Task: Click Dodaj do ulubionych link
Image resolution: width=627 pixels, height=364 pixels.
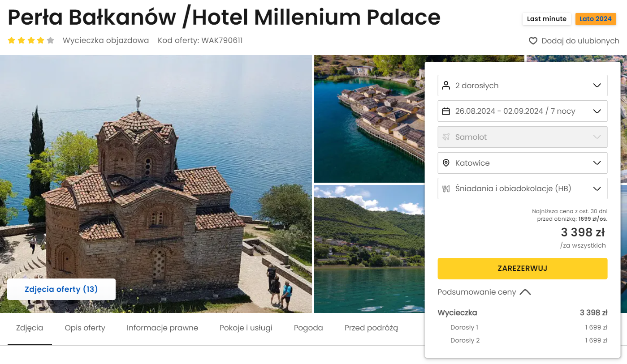Action: 580,41
